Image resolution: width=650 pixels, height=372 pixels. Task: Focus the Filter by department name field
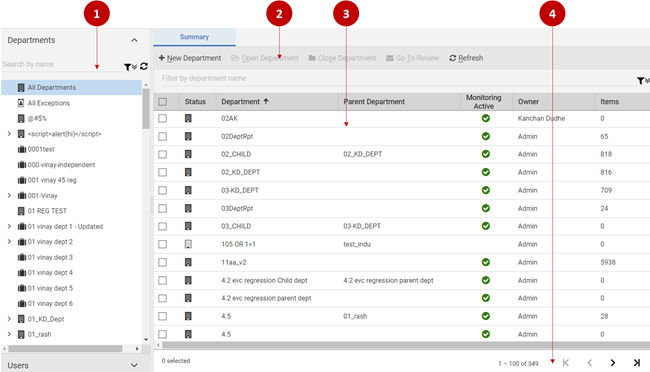[x=396, y=78]
